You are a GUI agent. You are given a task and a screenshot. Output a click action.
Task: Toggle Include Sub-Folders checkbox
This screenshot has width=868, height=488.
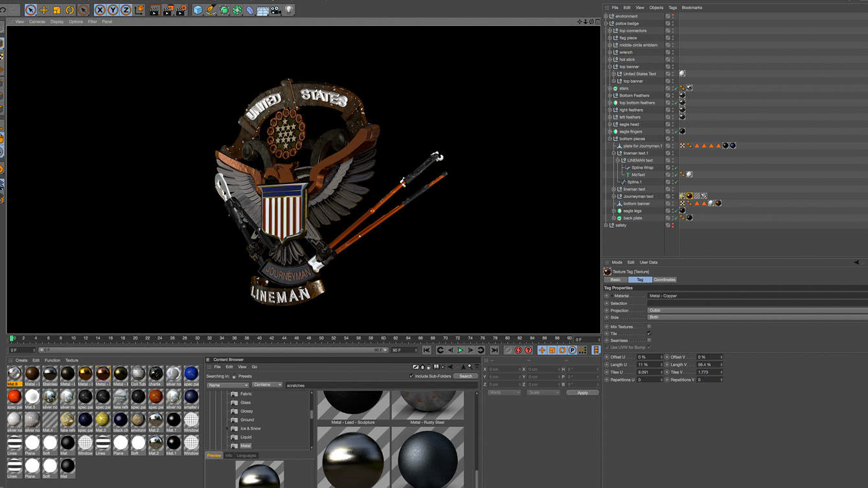(411, 377)
